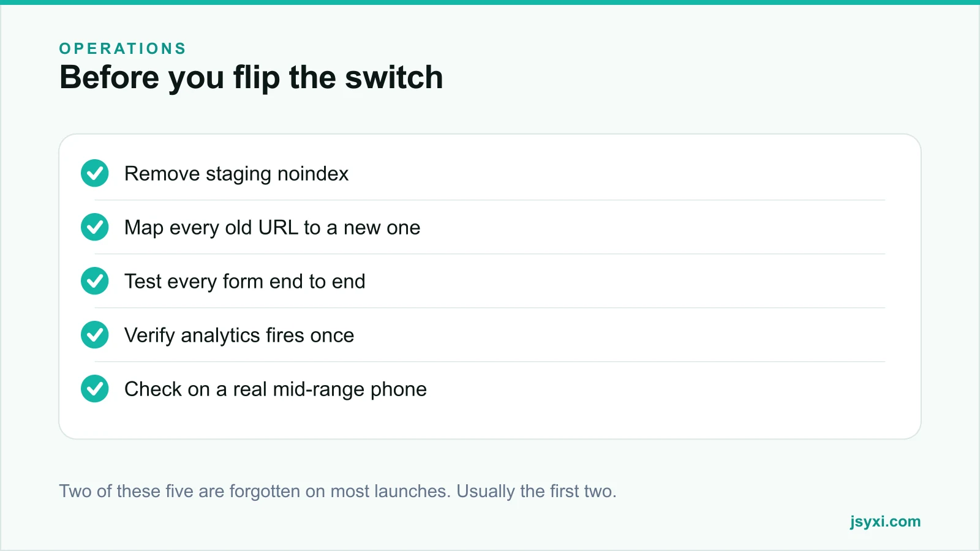Click the word 'noindex' in first item

click(313, 174)
